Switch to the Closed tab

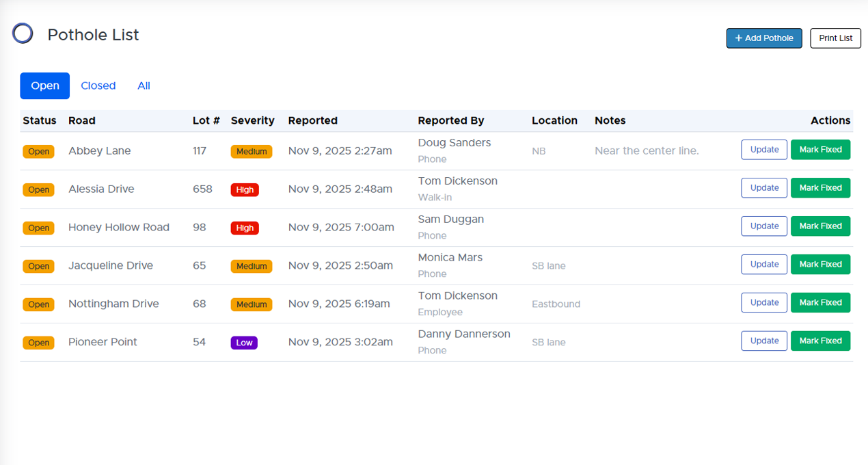click(98, 86)
